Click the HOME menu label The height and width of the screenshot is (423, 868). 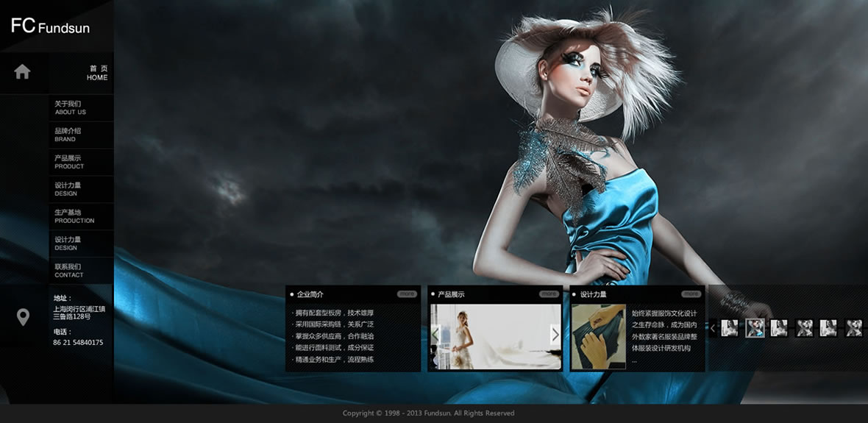pos(97,73)
